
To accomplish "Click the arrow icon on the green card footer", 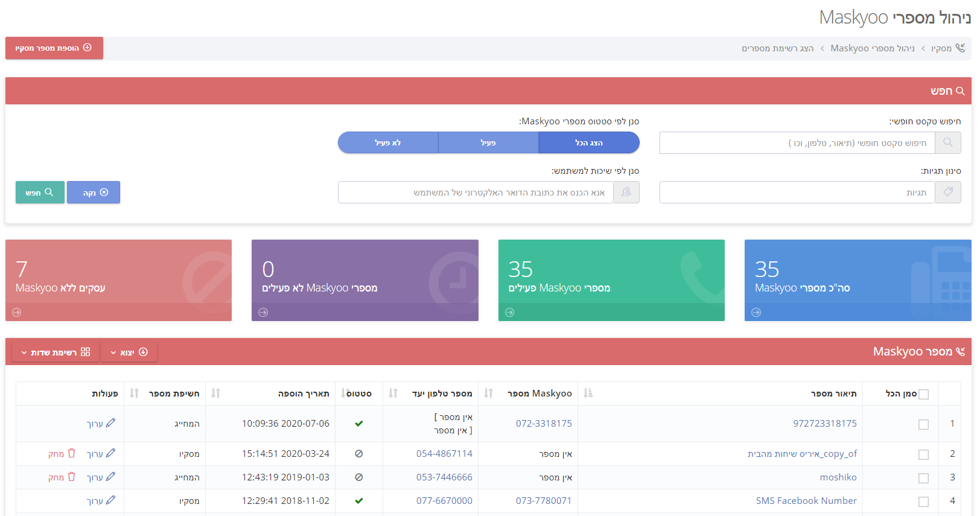I will tap(510, 313).
